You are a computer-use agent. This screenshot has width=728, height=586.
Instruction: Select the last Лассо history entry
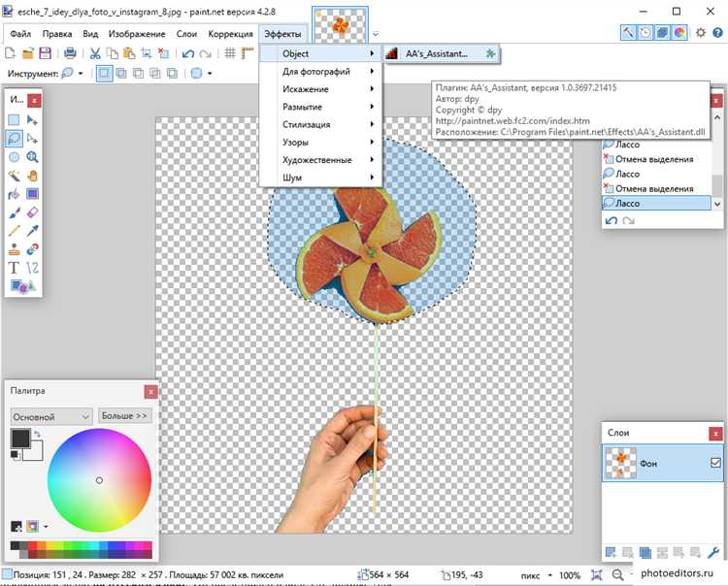(655, 204)
